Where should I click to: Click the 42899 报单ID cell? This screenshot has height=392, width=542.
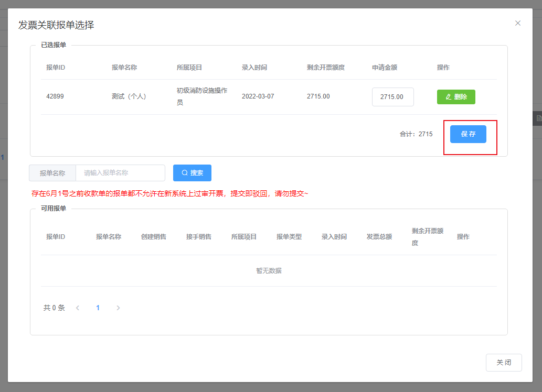click(x=55, y=96)
